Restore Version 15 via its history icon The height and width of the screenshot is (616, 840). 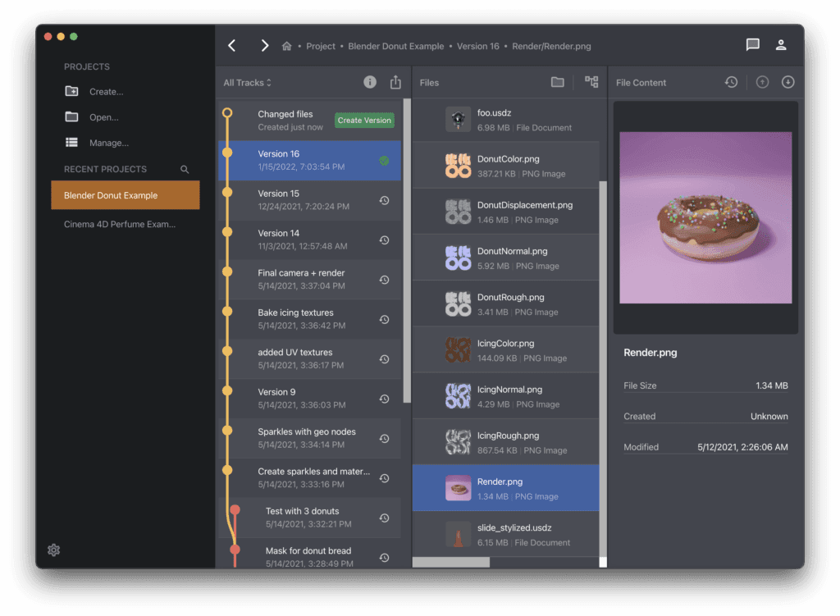click(384, 200)
